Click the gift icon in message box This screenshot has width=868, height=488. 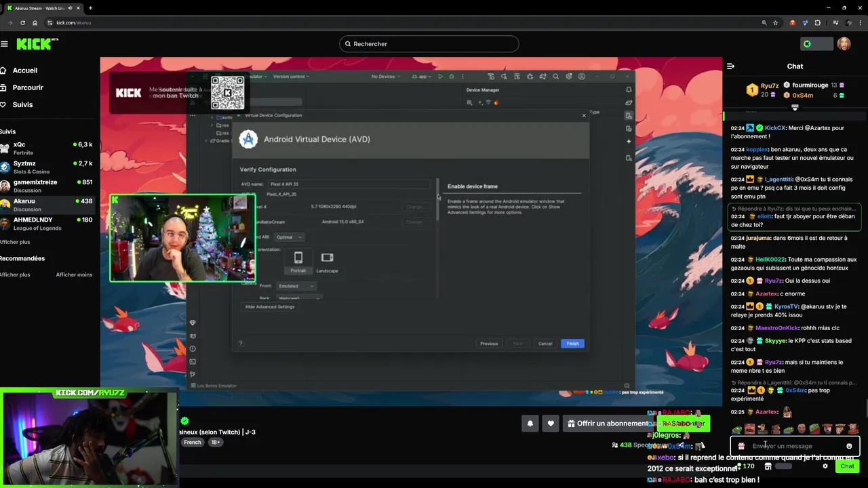coord(741,446)
